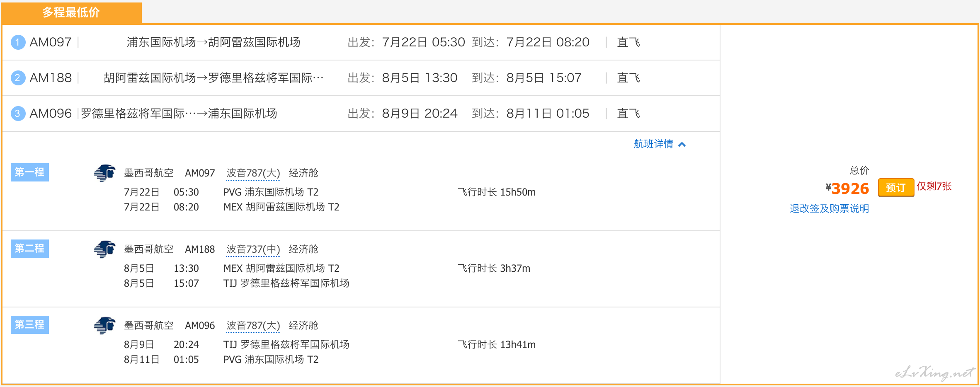The height and width of the screenshot is (387, 980).
Task: Select the AM188 flight summary row
Action: (361, 78)
